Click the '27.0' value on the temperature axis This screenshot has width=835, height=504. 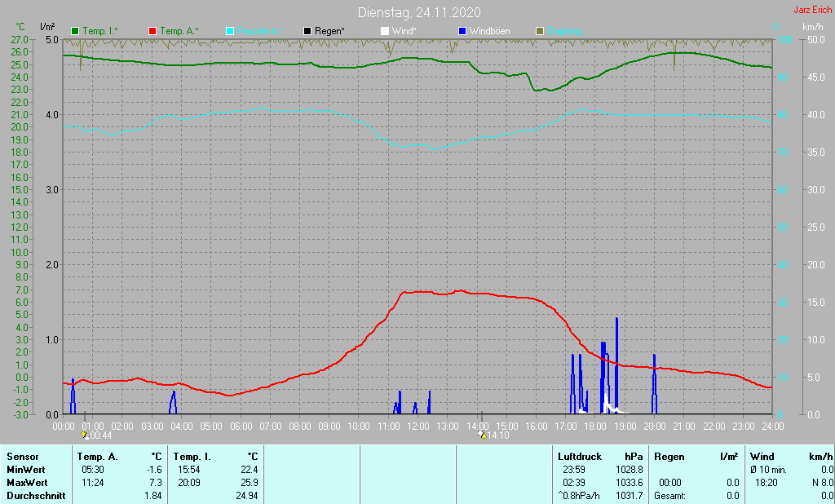[20, 39]
